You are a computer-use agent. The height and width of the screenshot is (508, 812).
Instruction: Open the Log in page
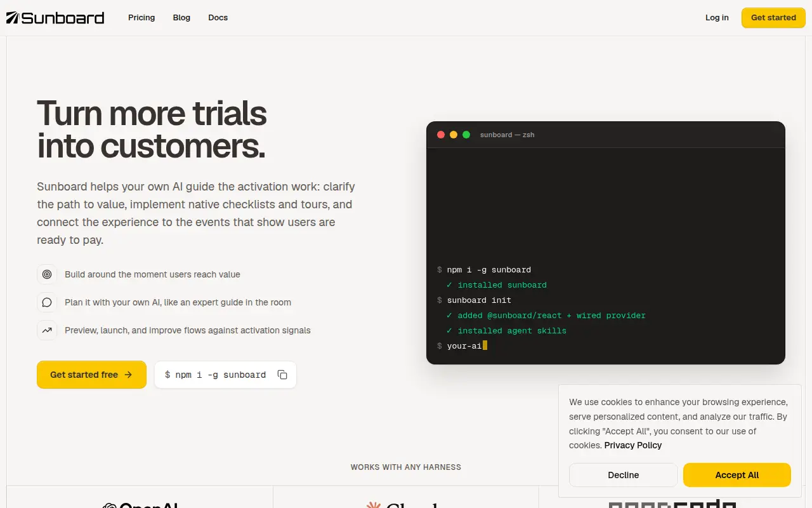(717, 18)
